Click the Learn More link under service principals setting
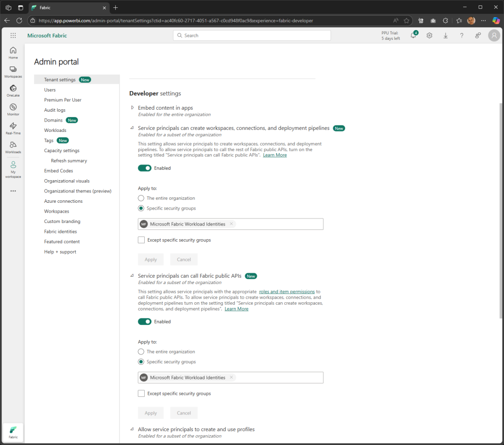Screen dimensions: 504x445 point(275,155)
